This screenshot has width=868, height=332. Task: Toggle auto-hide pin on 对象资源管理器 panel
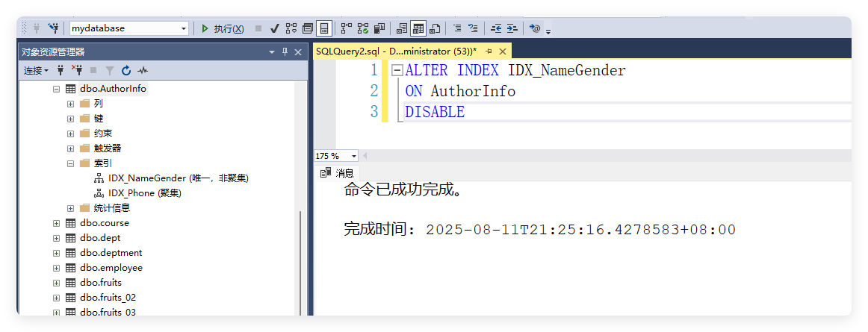click(285, 52)
